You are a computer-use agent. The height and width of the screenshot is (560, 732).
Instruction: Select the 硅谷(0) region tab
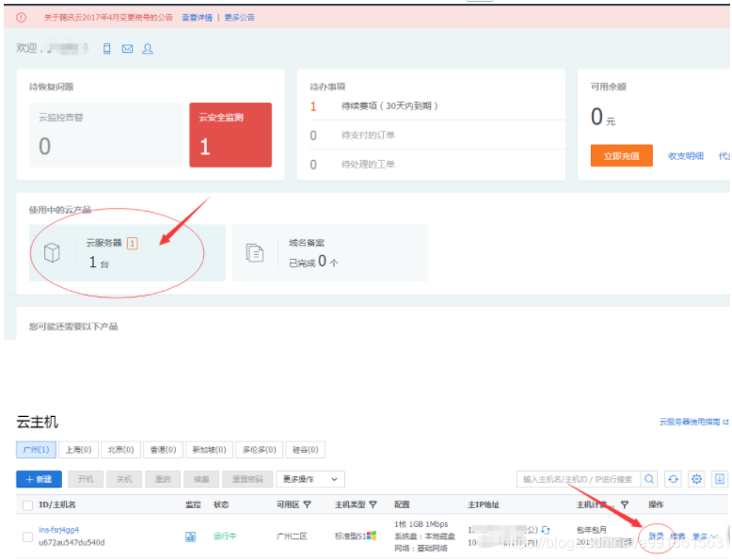click(305, 450)
